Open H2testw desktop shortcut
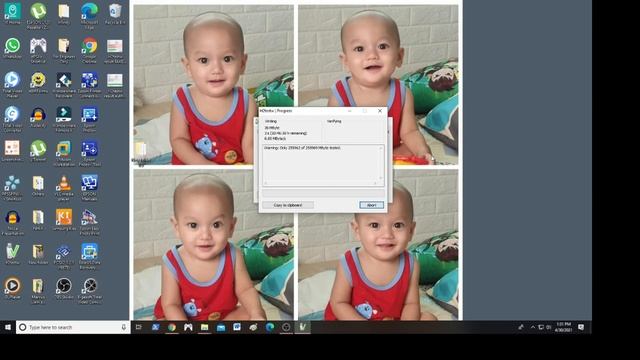 [x=12, y=254]
